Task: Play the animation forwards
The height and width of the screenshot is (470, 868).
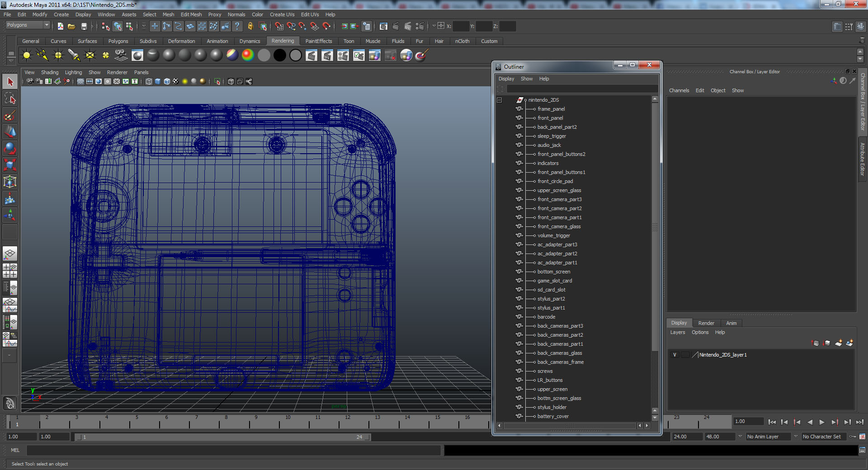Action: [x=822, y=422]
